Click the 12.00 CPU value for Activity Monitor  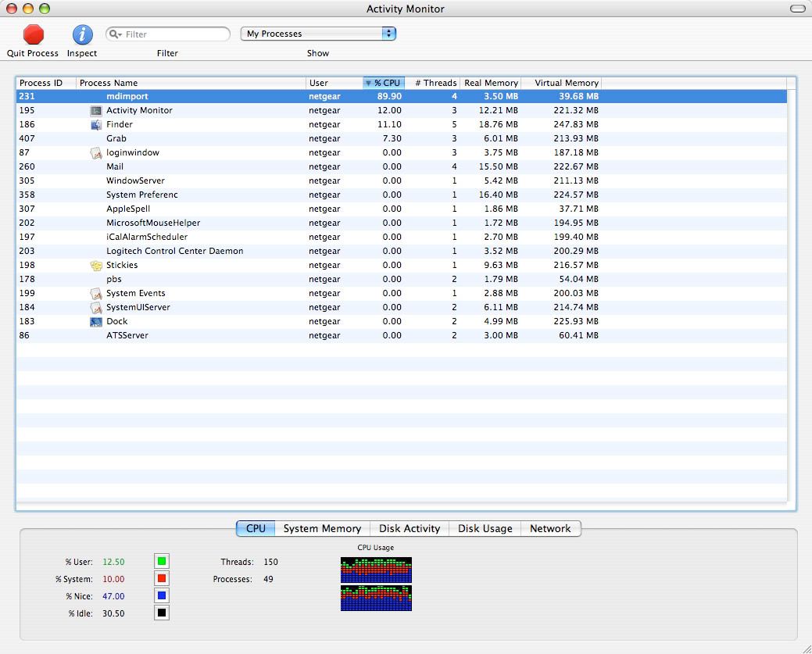(x=389, y=110)
